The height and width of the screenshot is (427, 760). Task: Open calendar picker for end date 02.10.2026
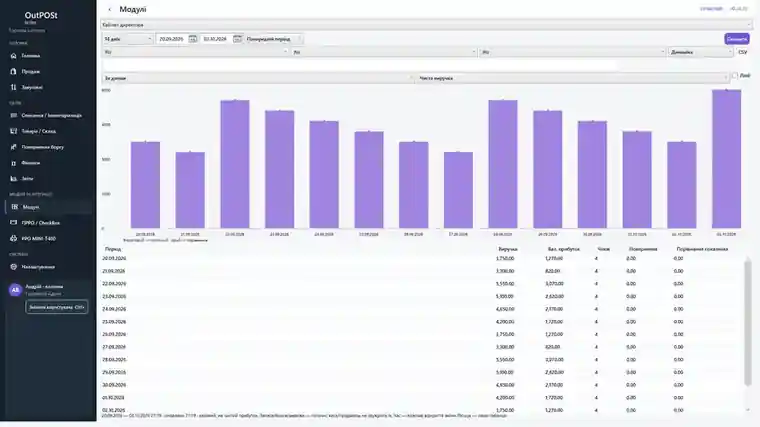(237, 39)
